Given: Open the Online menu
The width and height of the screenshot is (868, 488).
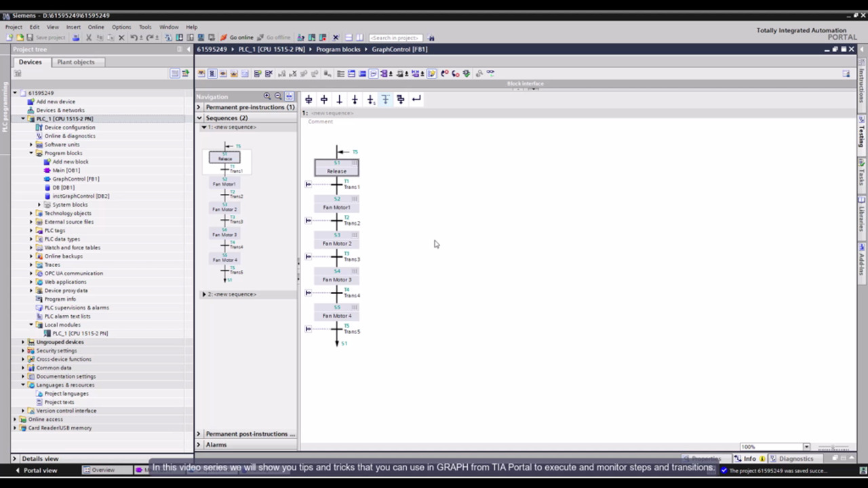Looking at the screenshot, I should (96, 27).
